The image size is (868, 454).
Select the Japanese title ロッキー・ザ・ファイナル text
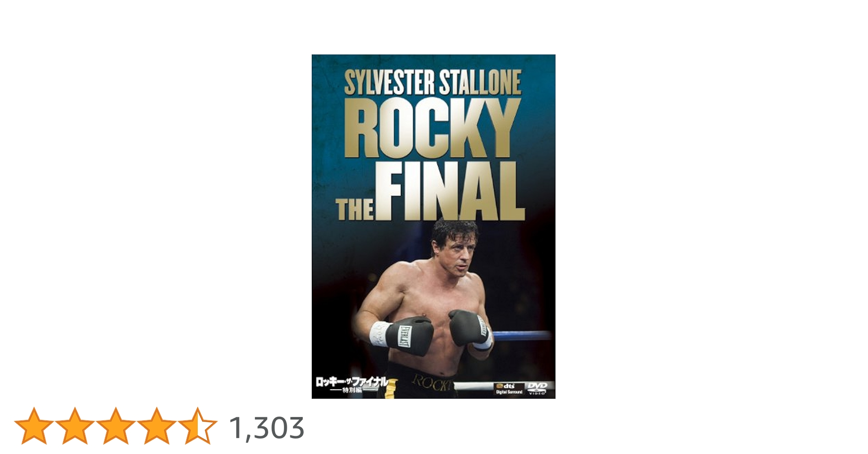(352, 382)
